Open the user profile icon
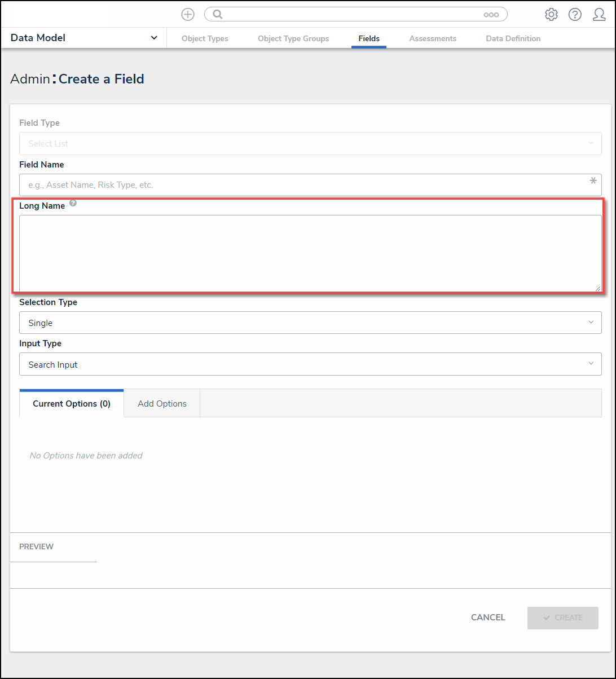 click(x=599, y=15)
